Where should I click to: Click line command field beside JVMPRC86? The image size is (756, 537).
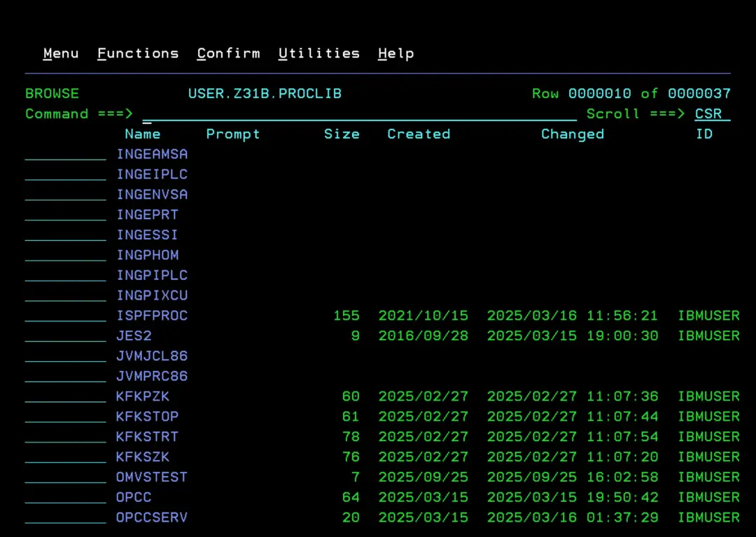[66, 377]
